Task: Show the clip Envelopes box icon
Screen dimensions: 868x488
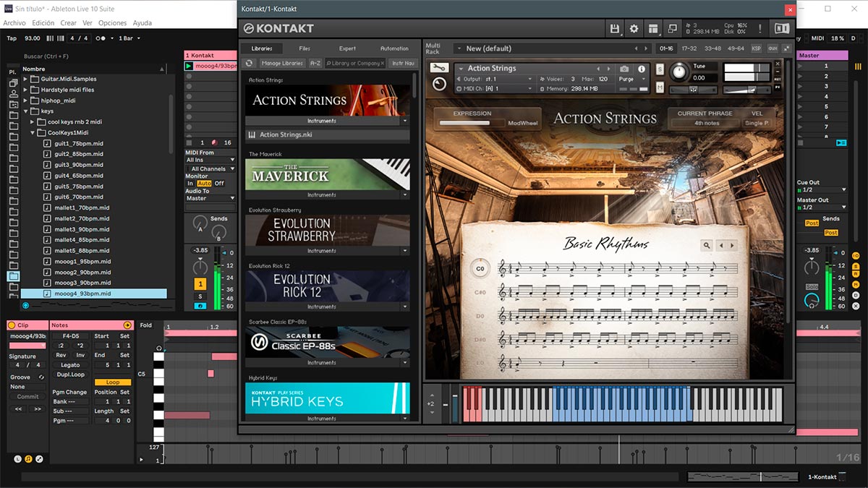Action: tap(39, 459)
